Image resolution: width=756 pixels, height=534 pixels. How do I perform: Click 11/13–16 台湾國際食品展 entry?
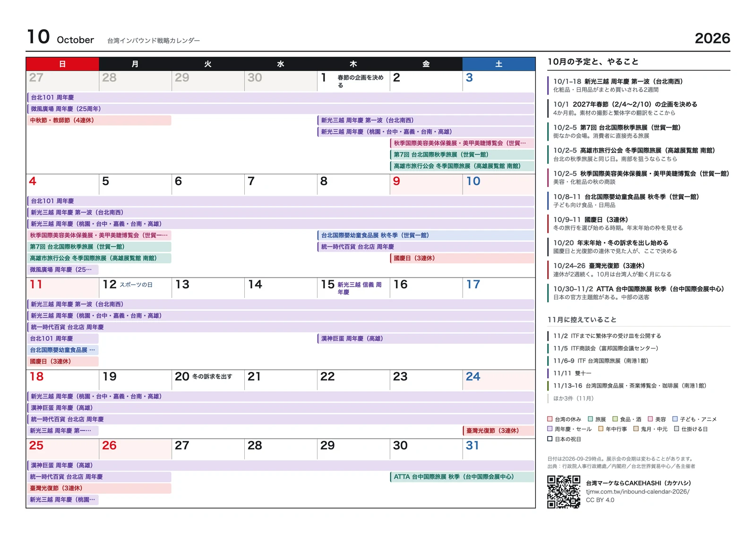tap(639, 386)
